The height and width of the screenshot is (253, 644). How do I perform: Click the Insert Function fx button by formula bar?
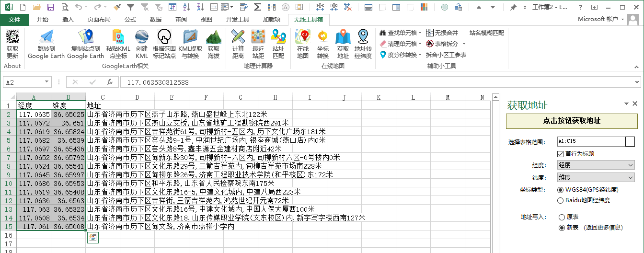(x=109, y=82)
